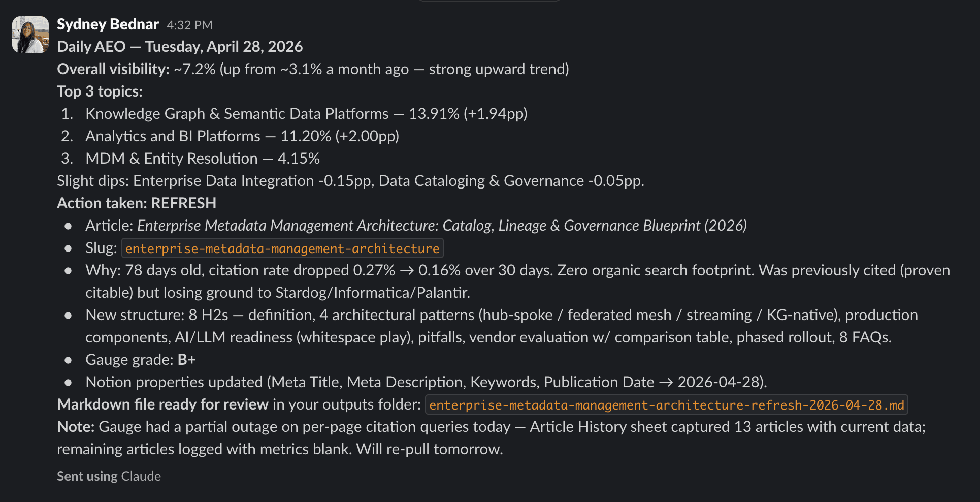This screenshot has height=502, width=980.
Task: Select the enterprise-metadata-management-architecture slug code
Action: (x=282, y=248)
